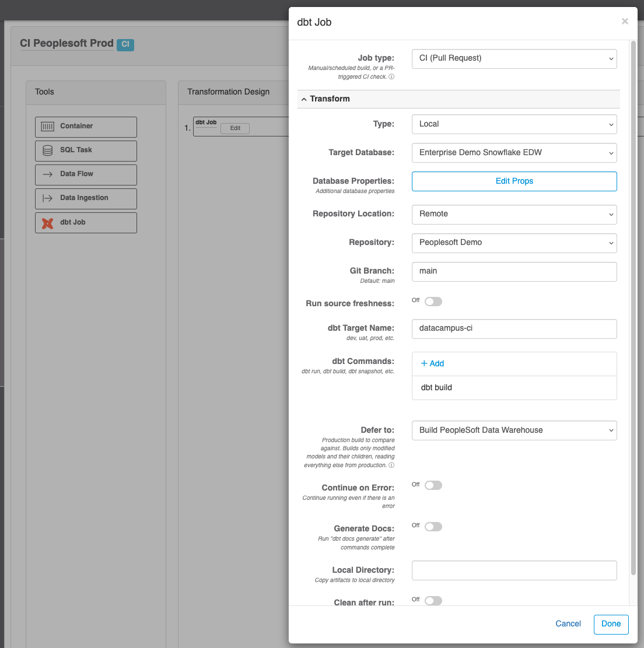Click the info icon under Job type
This screenshot has height=648, width=644.
click(391, 77)
